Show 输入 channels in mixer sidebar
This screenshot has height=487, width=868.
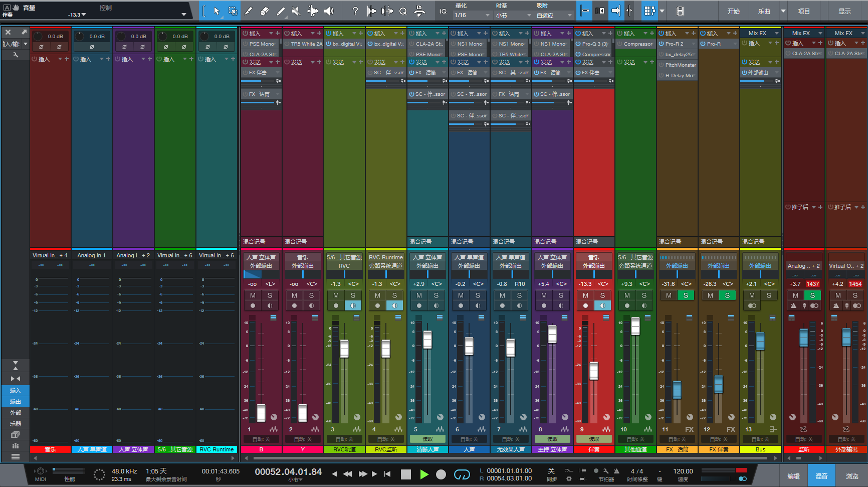coord(16,390)
